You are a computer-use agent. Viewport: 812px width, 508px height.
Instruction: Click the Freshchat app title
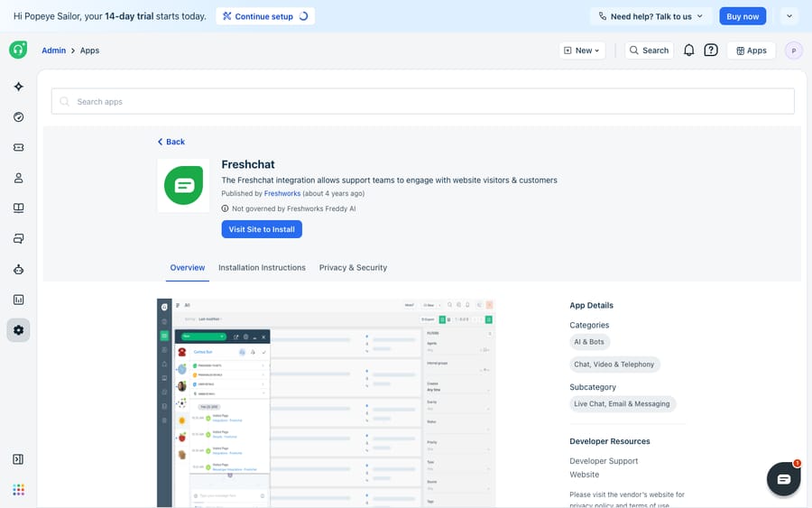pos(248,164)
